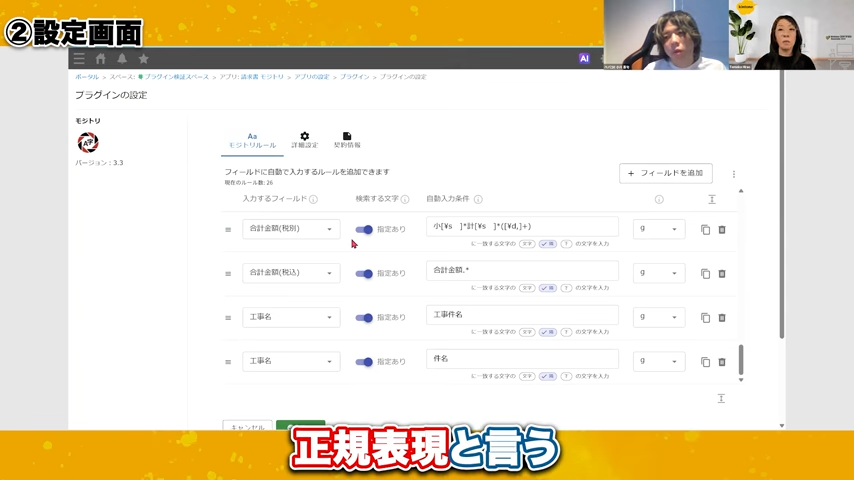Viewport: 854px width, 480px height.
Task: Duplicate the 件名 rule
Action: [x=705, y=362]
